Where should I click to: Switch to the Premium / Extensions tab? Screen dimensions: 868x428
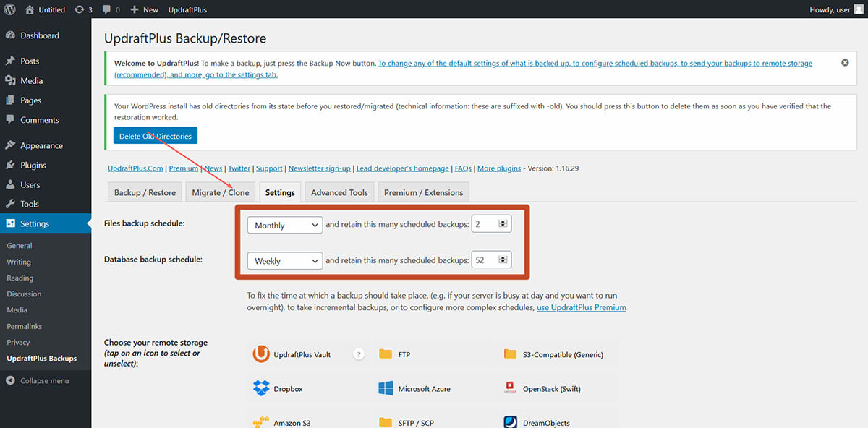pos(423,192)
